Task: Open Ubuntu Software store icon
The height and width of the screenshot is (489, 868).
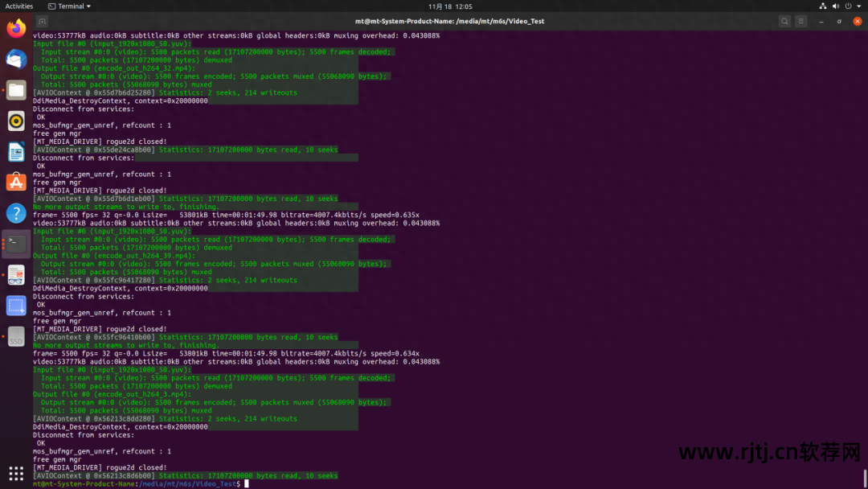Action: point(16,183)
